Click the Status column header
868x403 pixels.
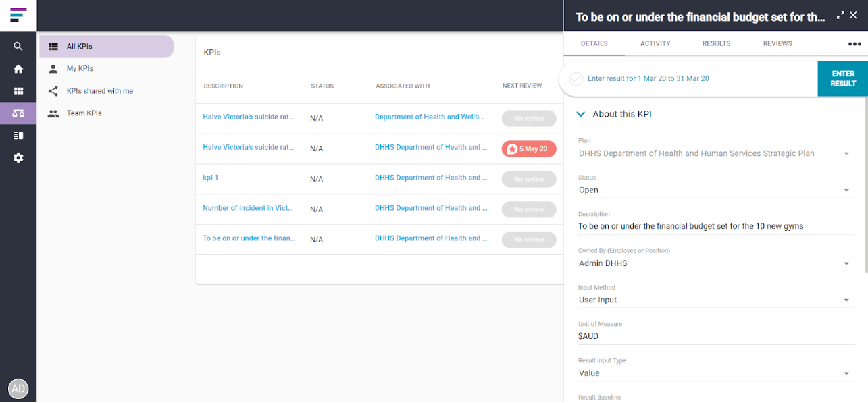[322, 86]
